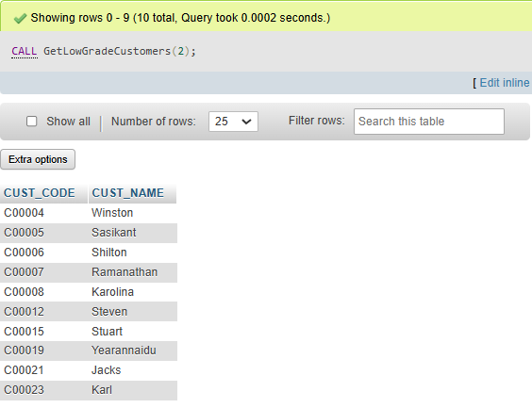Click the name Winston
The width and height of the screenshot is (532, 408).
[x=112, y=213]
